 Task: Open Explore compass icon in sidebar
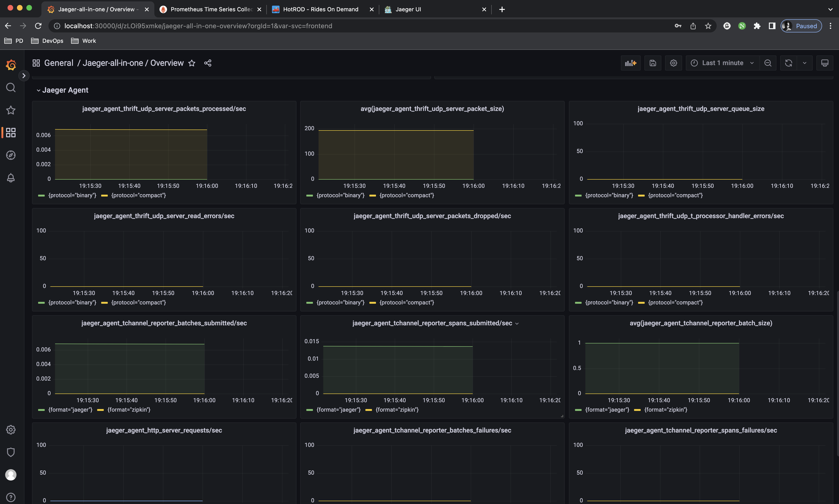coord(11,155)
